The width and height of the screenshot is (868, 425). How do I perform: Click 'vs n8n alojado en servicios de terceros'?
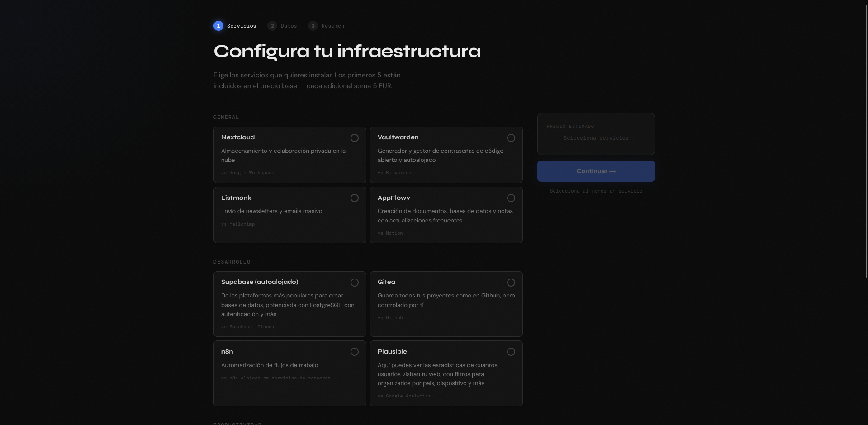tap(276, 378)
